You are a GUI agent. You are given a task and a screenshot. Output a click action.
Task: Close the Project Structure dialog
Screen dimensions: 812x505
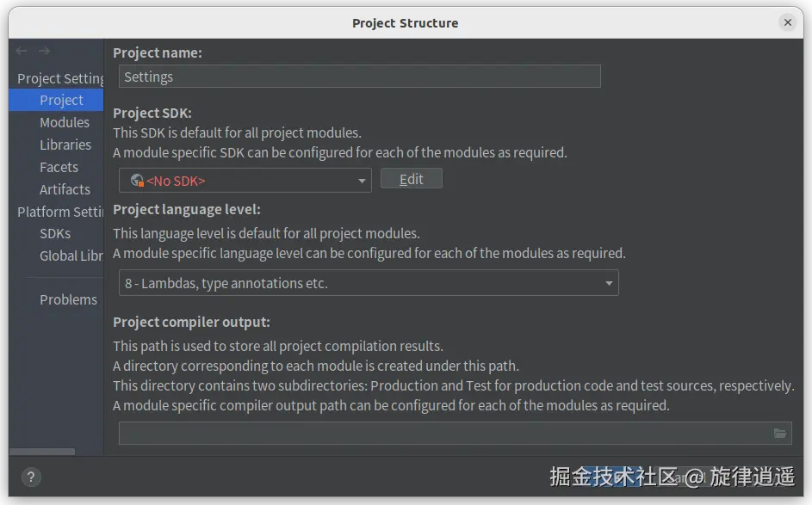tap(787, 22)
